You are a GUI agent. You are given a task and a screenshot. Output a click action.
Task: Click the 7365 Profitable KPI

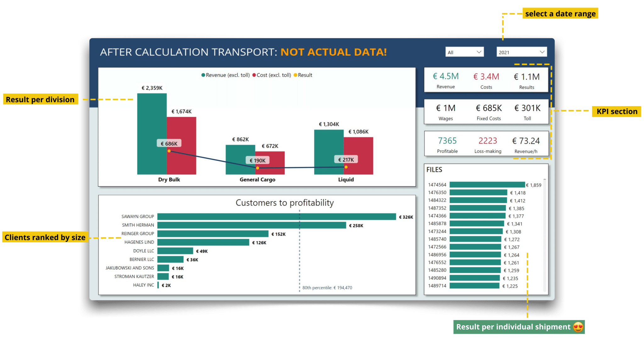click(447, 145)
